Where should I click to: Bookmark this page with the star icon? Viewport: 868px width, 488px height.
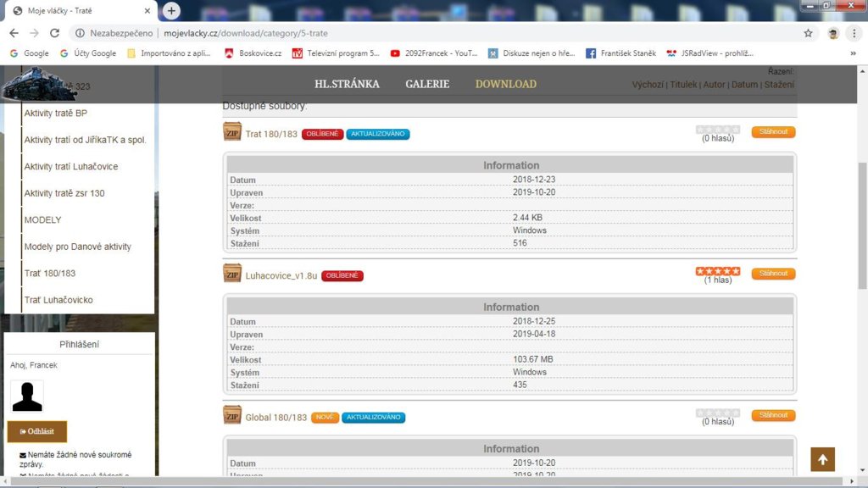808,33
